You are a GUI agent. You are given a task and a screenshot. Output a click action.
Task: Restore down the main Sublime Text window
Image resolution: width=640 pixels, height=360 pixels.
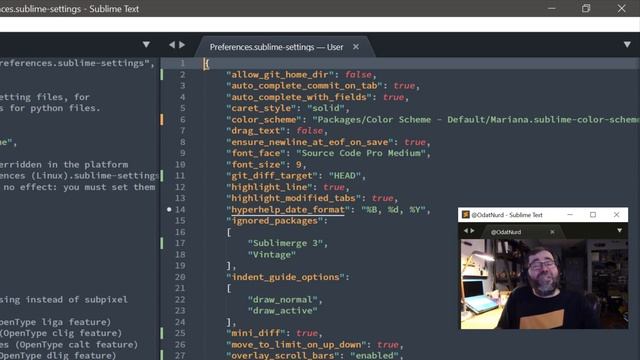(x=586, y=8)
